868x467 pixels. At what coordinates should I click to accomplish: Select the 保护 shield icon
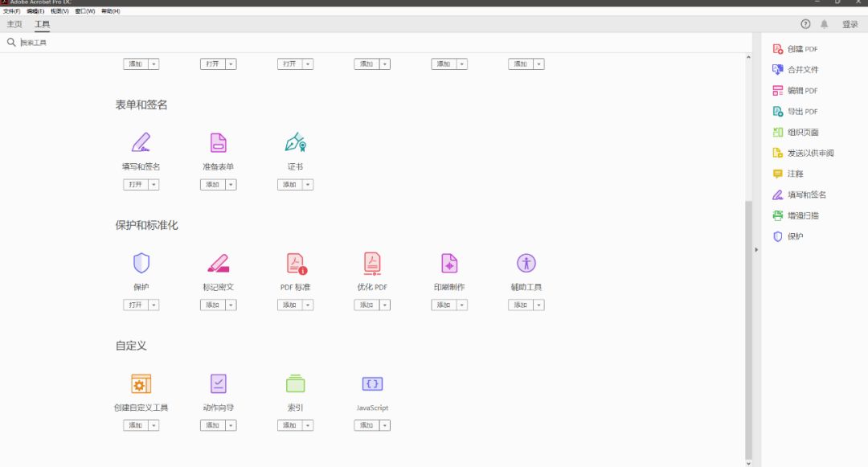tap(141, 262)
